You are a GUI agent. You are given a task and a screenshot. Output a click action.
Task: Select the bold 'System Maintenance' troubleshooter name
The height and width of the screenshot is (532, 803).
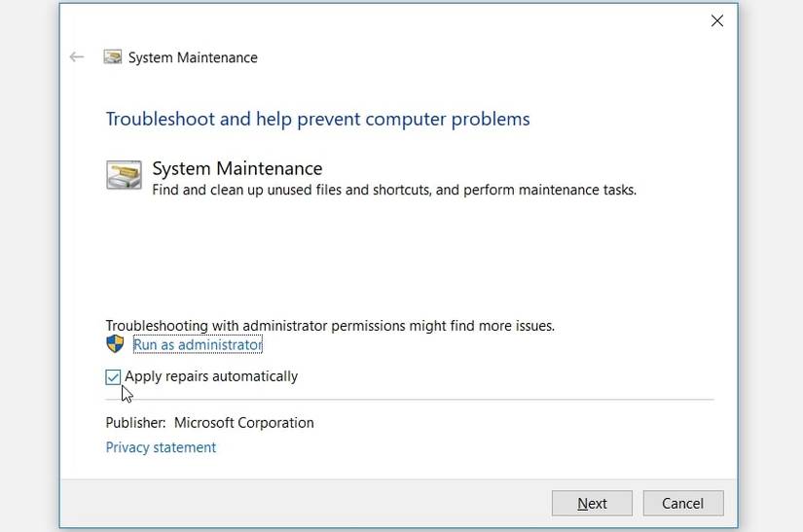(x=237, y=168)
